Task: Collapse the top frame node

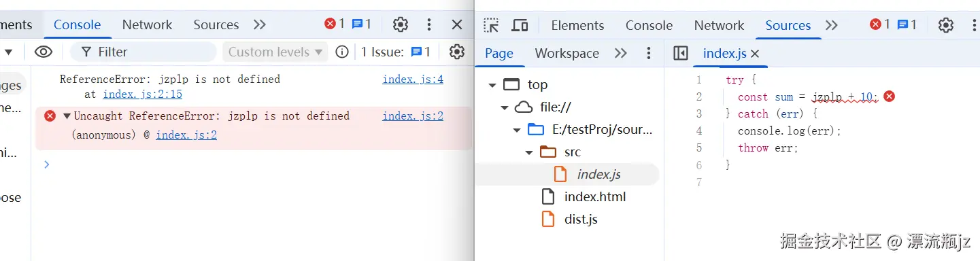Action: pyautogui.click(x=492, y=85)
